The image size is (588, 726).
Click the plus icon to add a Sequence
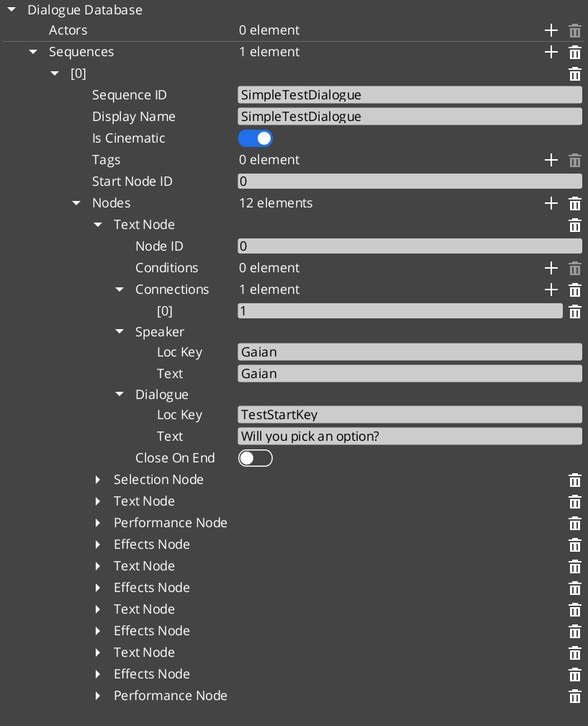pos(551,52)
